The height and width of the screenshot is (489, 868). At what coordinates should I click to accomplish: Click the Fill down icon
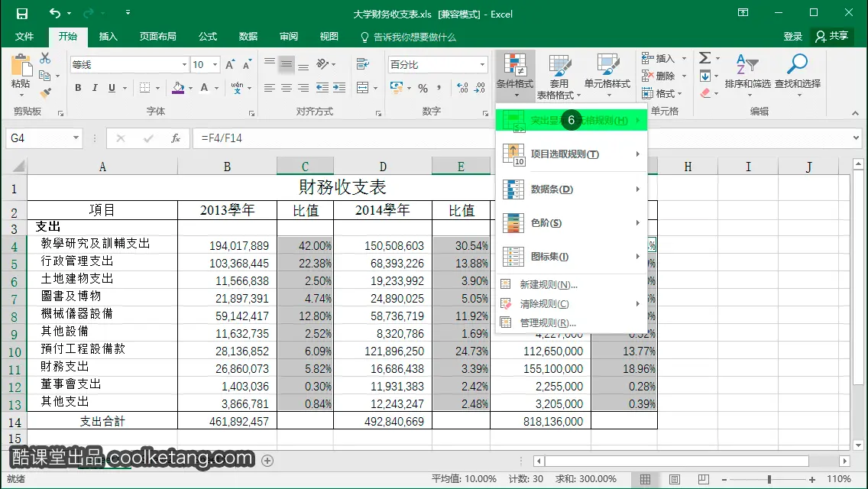coord(704,76)
